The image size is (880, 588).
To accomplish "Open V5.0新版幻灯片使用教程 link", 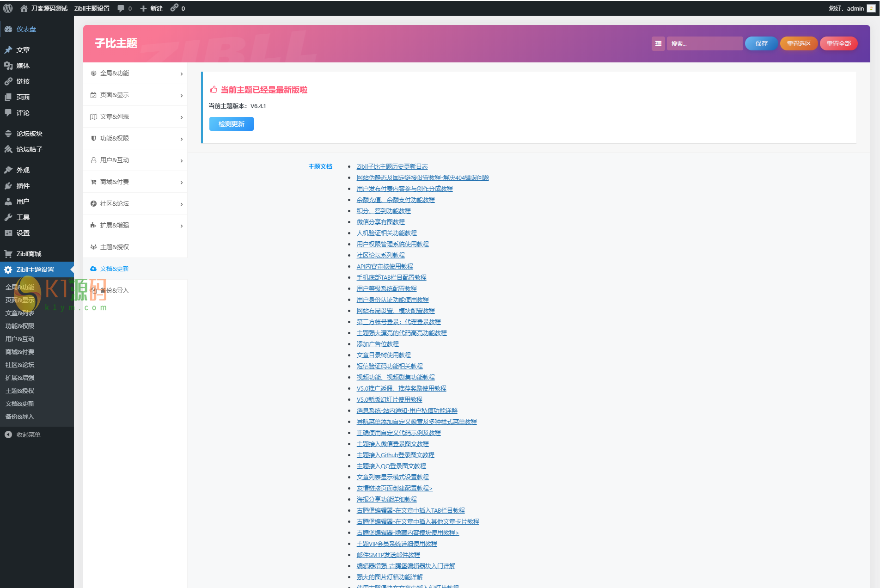I will pyautogui.click(x=389, y=399).
